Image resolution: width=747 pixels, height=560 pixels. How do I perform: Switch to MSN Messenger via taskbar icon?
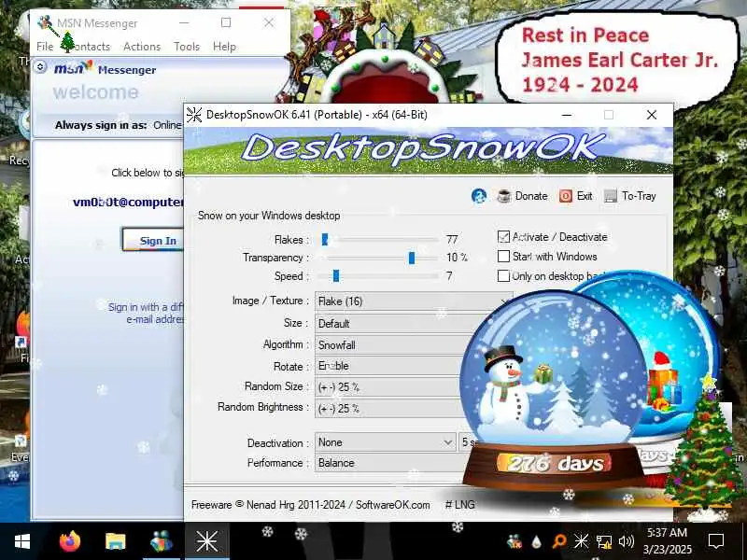162,541
